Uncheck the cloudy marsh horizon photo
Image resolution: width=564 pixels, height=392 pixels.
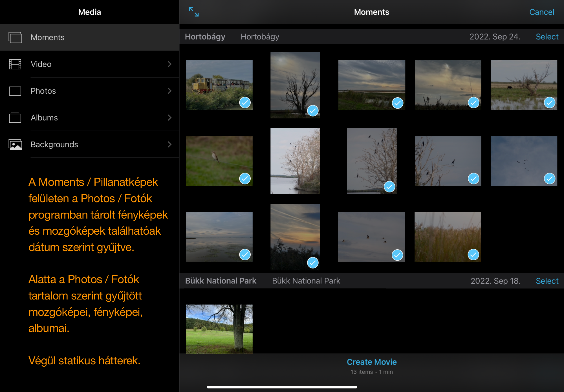point(398,103)
